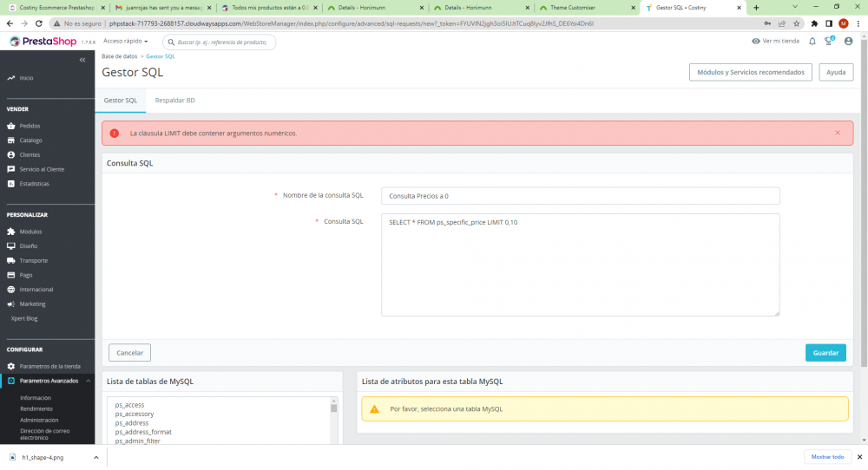Click Mostrar todo downloads link

[x=827, y=457]
